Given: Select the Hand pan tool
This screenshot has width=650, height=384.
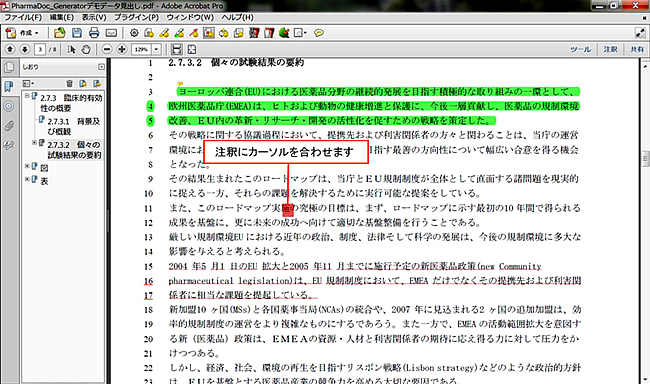Looking at the screenshot, I should (x=86, y=49).
